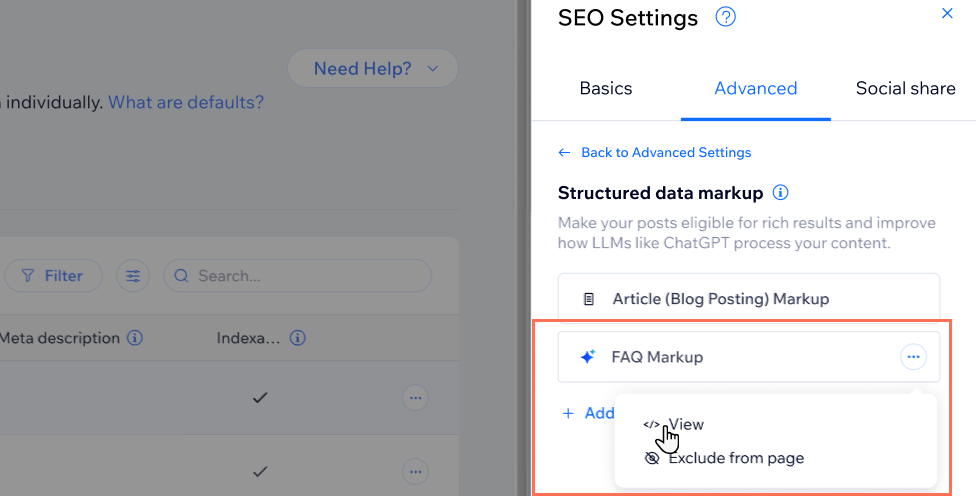Select Exclude from page option
Image resolution: width=976 pixels, height=496 pixels.
(735, 458)
